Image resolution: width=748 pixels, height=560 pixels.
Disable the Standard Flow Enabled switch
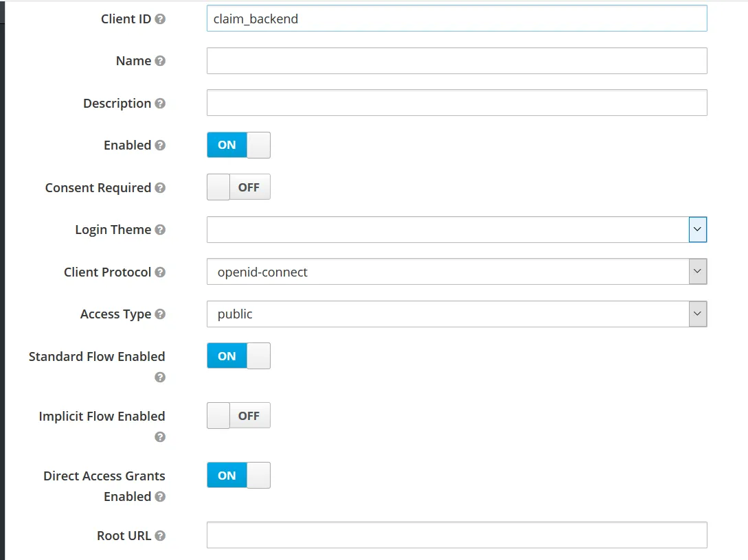pos(238,356)
